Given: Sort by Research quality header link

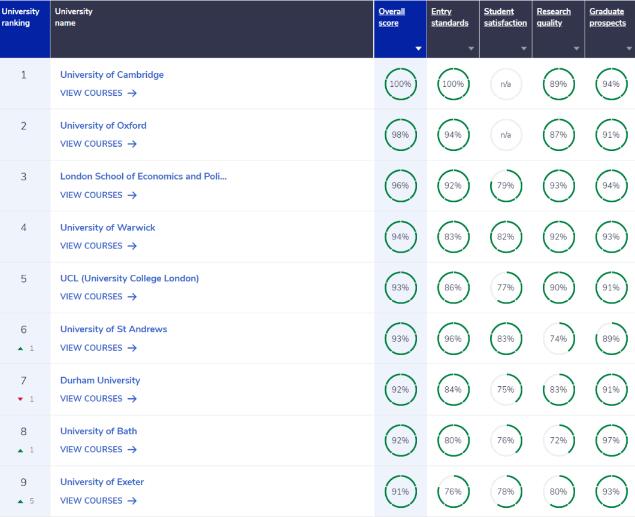Looking at the screenshot, I should pos(554,17).
